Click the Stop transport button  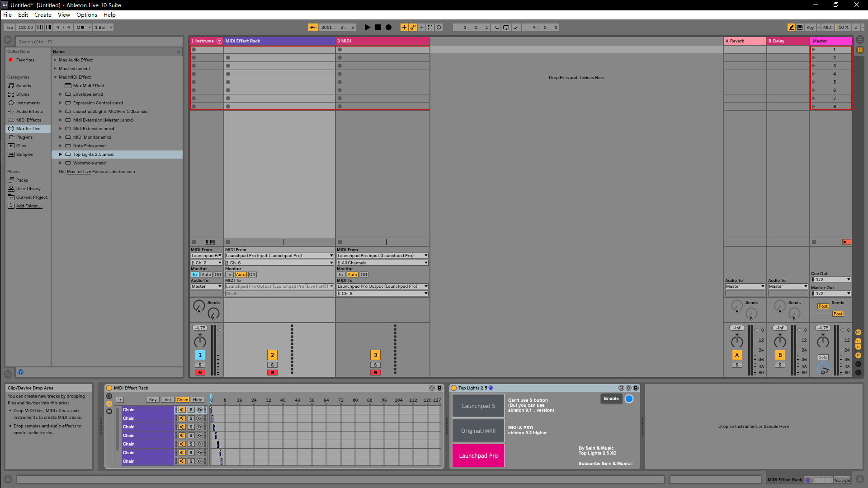(378, 28)
